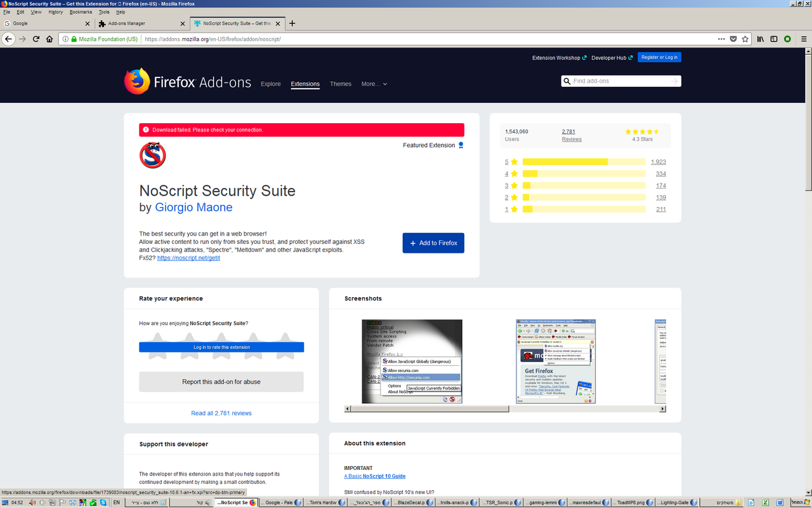The height and width of the screenshot is (508, 812).
Task: Open the noscript.net/getit link
Action: click(x=188, y=258)
